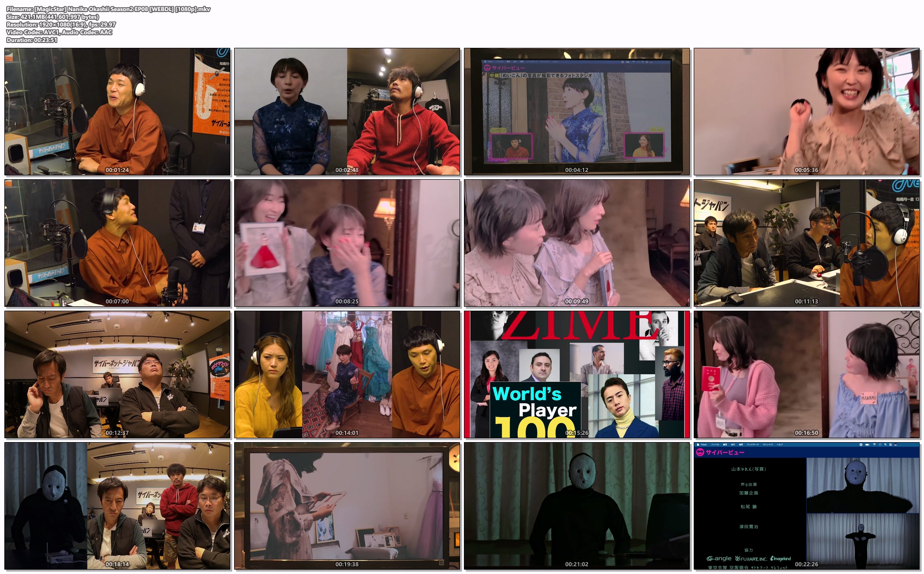Click the thumbnail timestamped 00:01:24

(117, 112)
